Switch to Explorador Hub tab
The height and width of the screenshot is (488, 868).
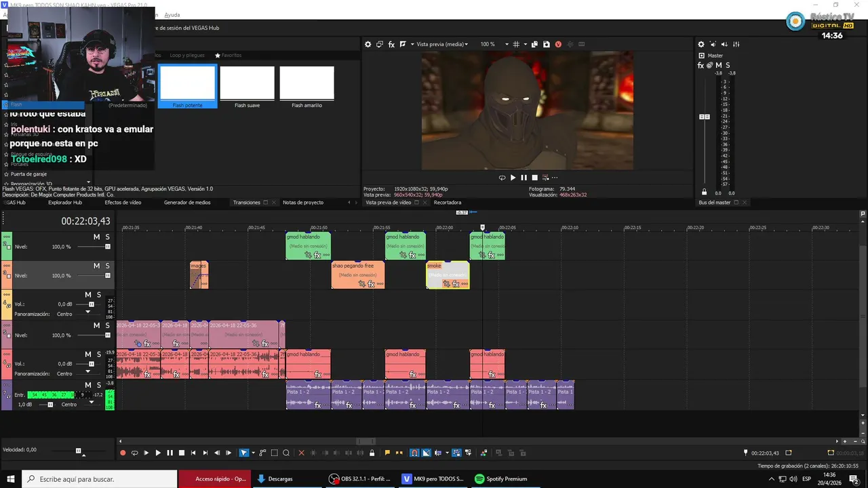(65, 203)
